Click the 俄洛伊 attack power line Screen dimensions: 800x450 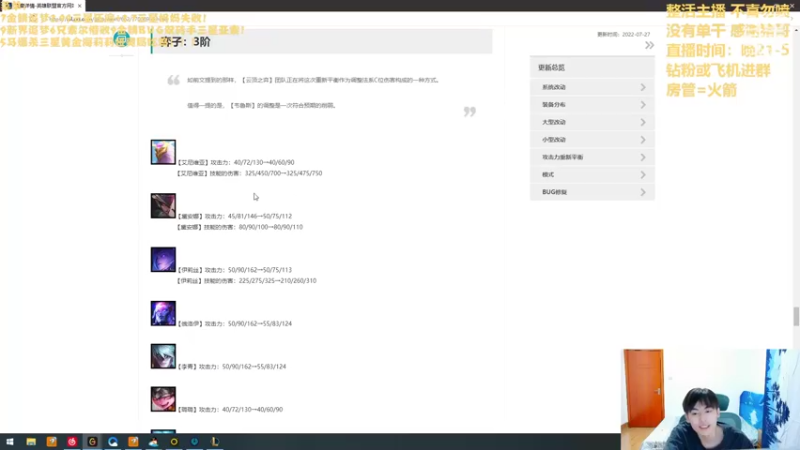click(234, 324)
